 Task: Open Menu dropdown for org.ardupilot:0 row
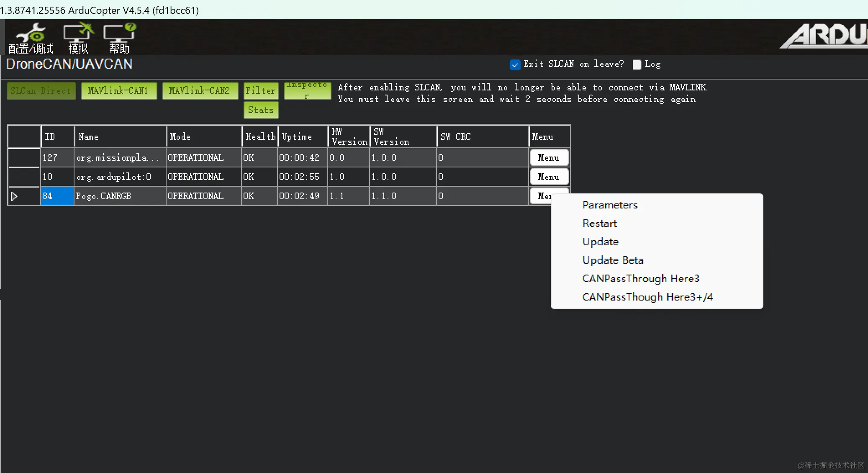549,177
